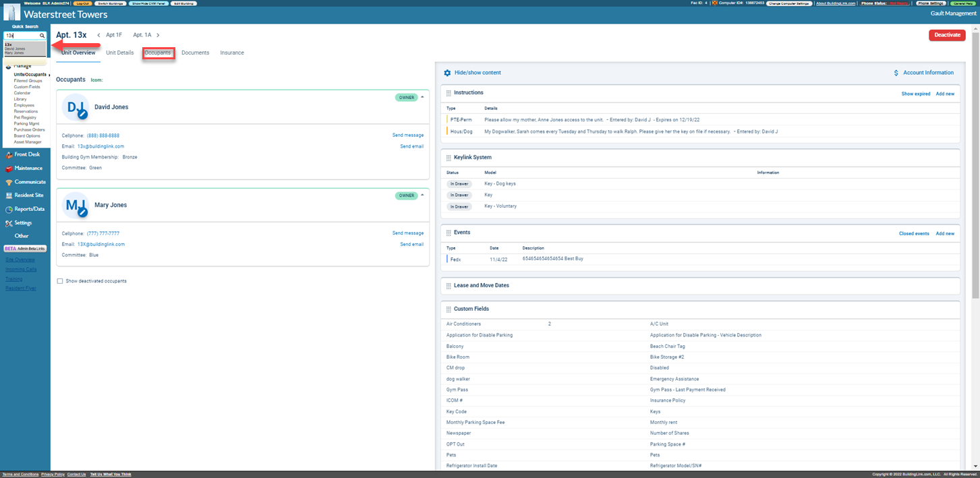The height and width of the screenshot is (478, 980).
Task: Collapse David Jones occupant card
Action: [x=422, y=97]
